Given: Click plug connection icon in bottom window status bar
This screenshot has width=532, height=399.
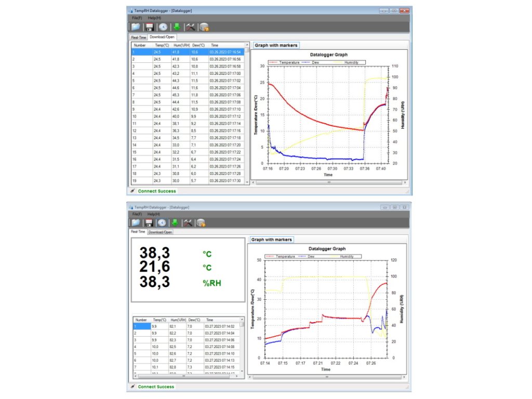Looking at the screenshot, I should pos(132,386).
